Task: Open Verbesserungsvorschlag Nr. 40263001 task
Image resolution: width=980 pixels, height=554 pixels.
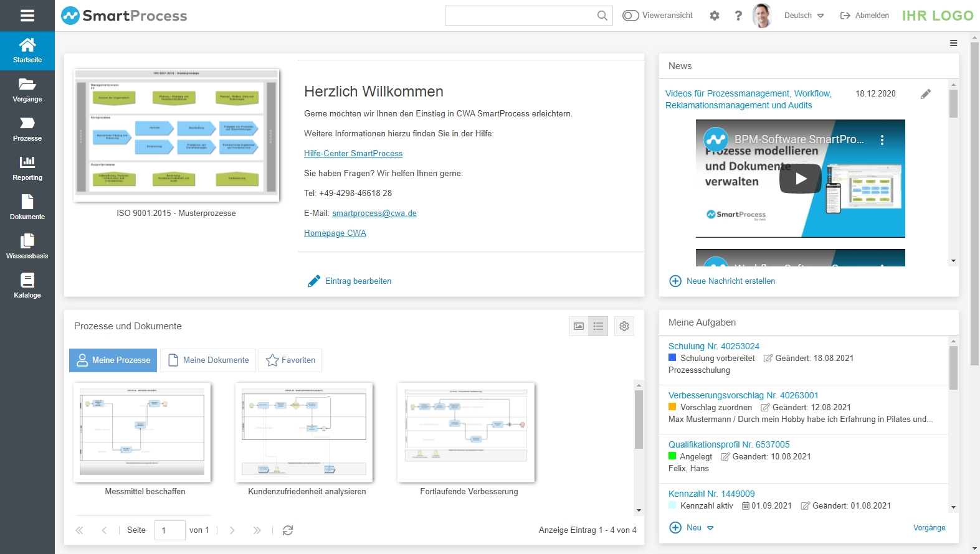Action: point(743,396)
